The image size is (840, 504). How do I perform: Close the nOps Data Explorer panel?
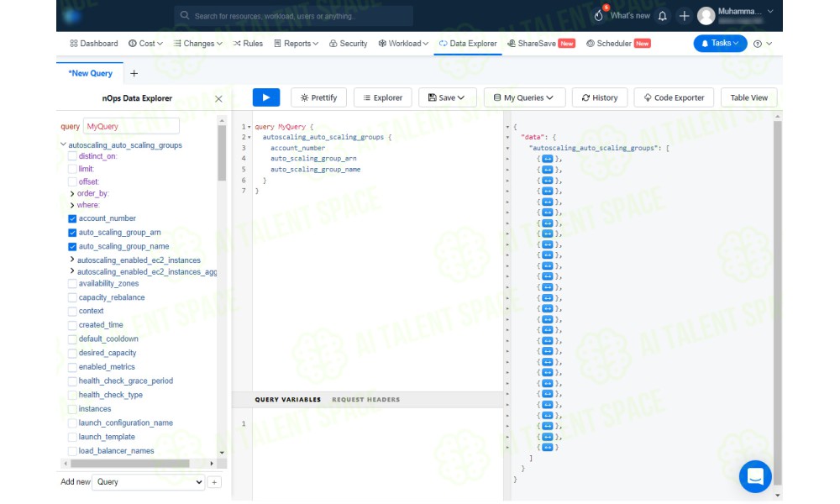click(218, 98)
